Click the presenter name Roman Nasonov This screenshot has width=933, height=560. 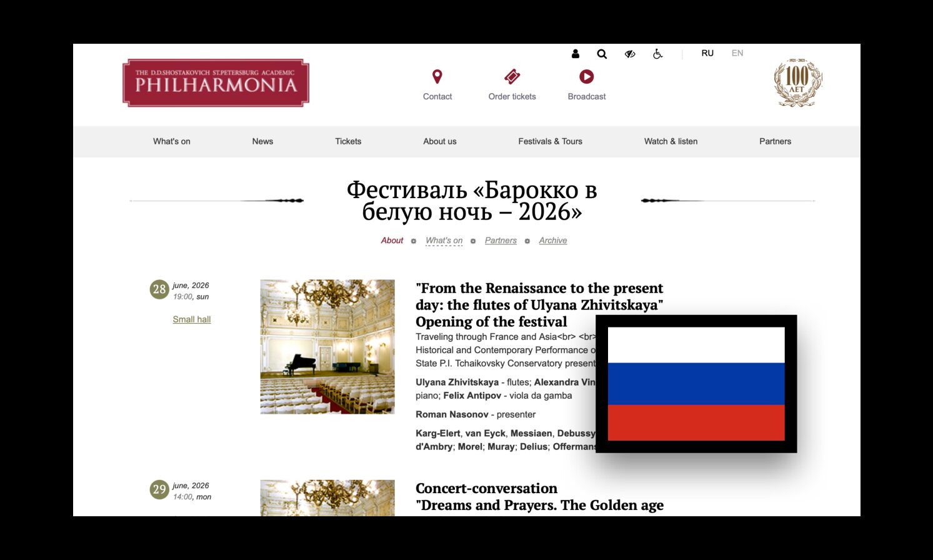452,414
